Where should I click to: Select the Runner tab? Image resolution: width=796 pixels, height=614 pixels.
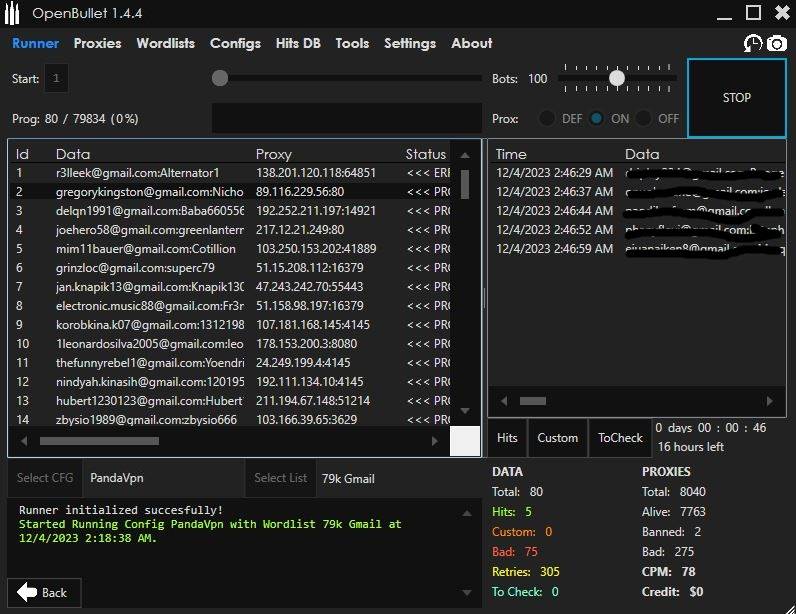tap(36, 43)
